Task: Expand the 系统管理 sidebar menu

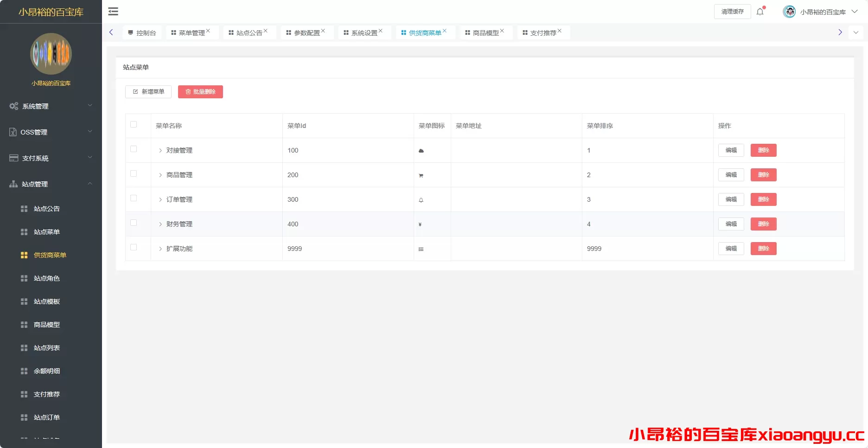Action: [x=51, y=106]
